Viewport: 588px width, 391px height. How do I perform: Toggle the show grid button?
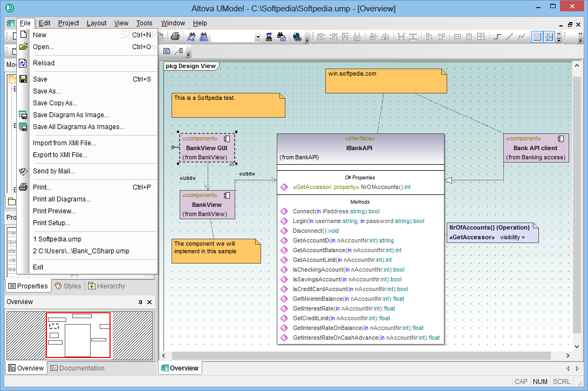tap(537, 36)
